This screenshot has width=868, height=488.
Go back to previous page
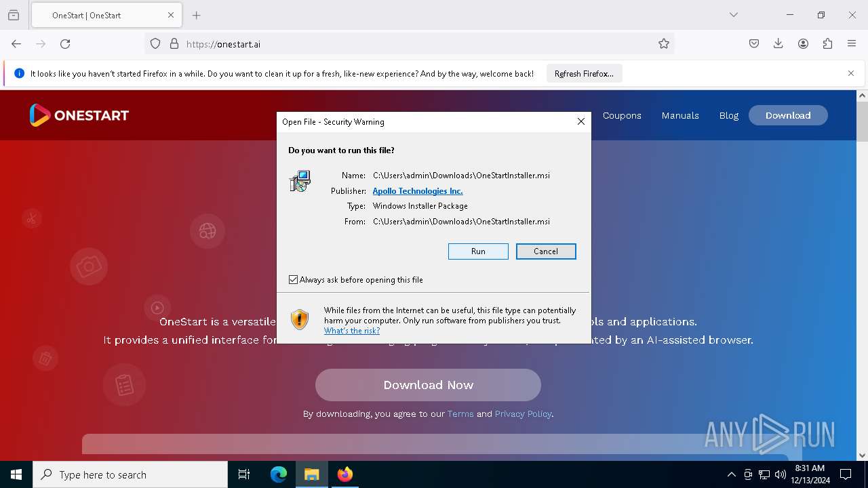click(x=16, y=44)
